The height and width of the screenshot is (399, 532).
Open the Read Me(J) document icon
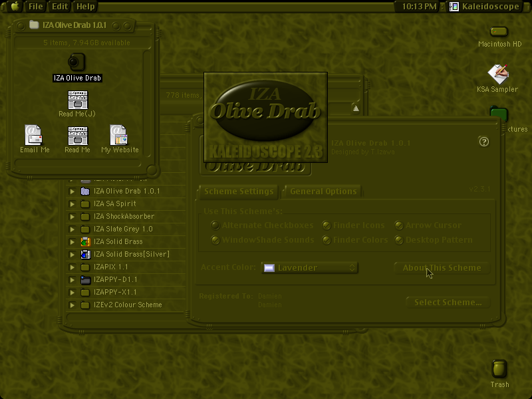coord(78,100)
